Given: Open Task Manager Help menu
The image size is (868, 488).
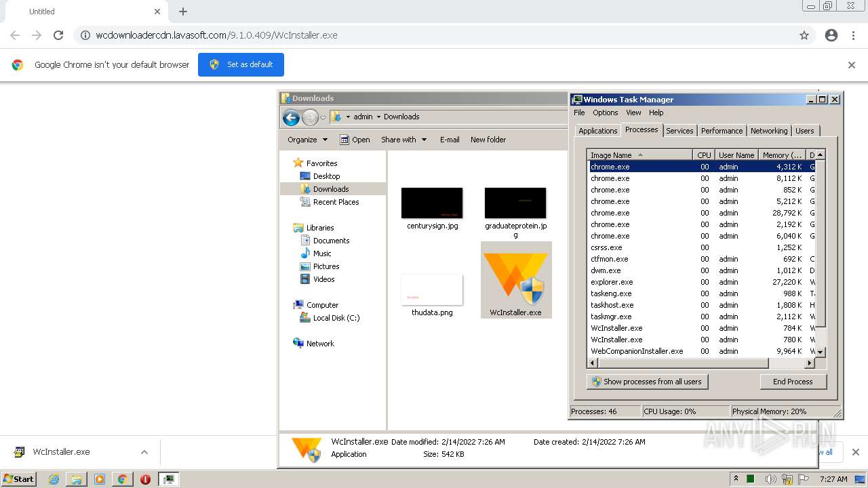Looking at the screenshot, I should 656,113.
